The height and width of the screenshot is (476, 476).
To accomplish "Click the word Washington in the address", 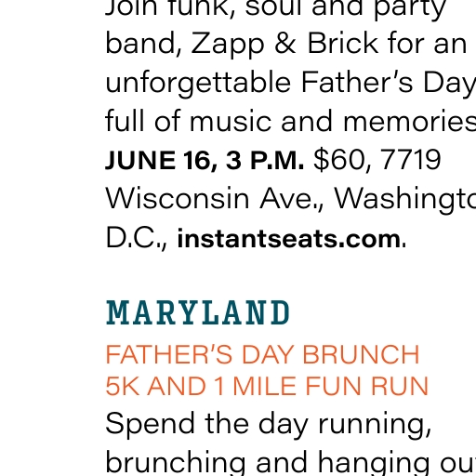I will [x=404, y=200].
